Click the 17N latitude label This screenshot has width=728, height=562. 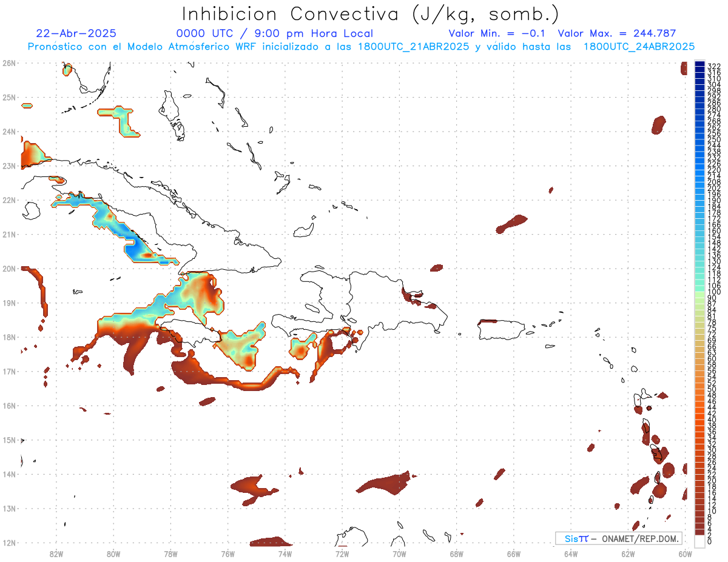8,371
